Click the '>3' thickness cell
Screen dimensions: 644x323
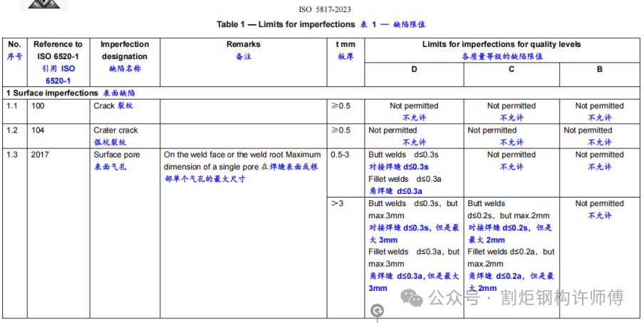pos(338,204)
